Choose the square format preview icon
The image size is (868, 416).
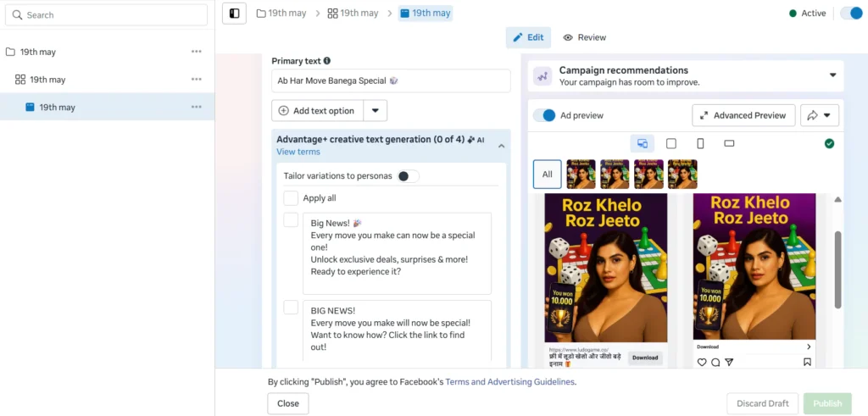click(x=671, y=144)
